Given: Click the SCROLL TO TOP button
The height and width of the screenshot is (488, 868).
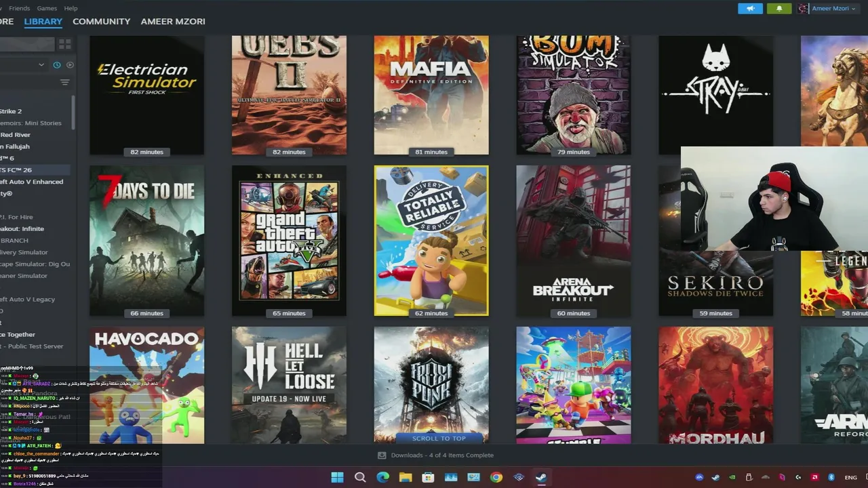Looking at the screenshot, I should (x=439, y=439).
